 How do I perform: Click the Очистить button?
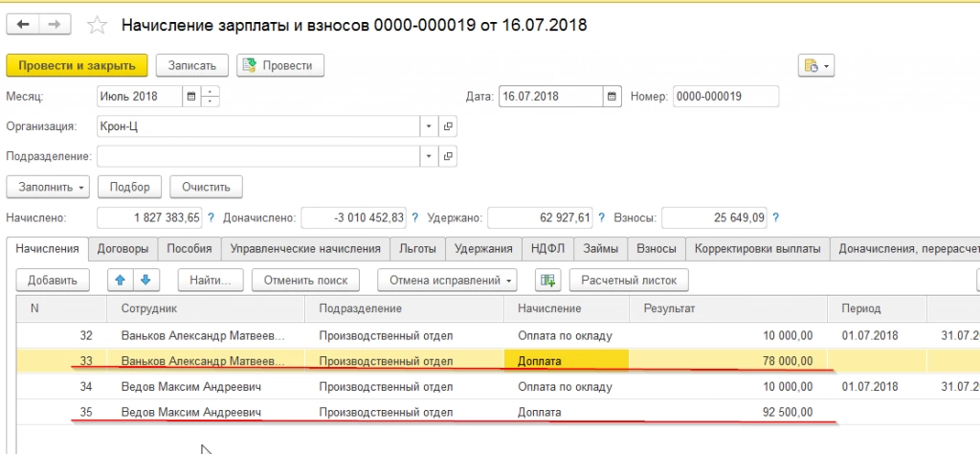click(x=207, y=187)
